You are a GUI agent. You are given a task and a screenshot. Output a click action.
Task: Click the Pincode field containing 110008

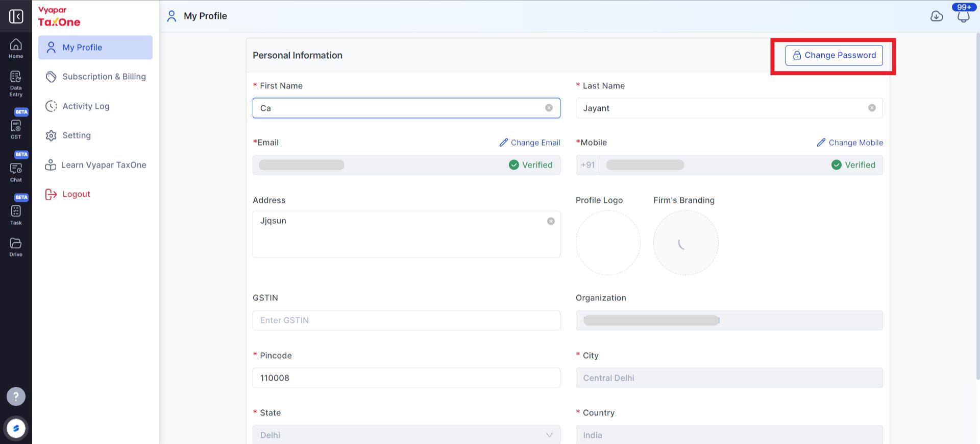[x=406, y=378]
